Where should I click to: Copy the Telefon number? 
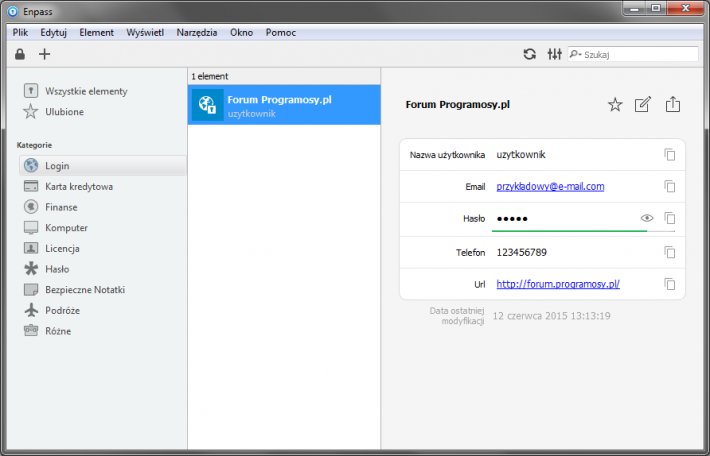(670, 252)
